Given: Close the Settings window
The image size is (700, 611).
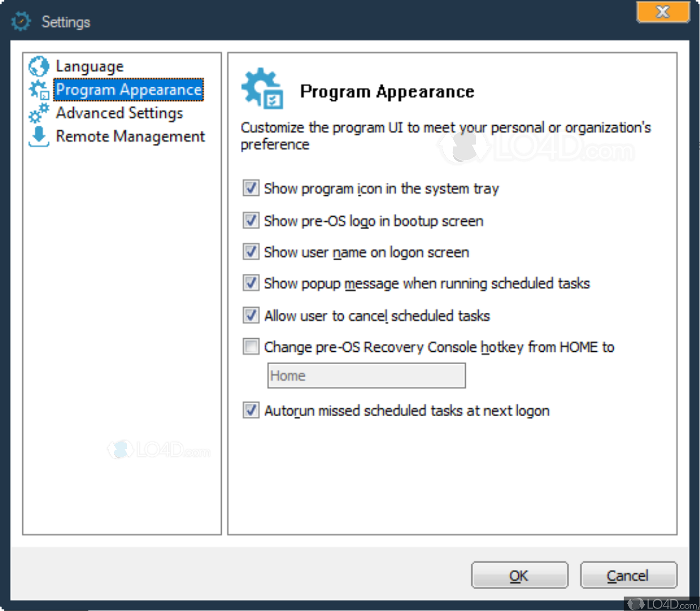Looking at the screenshot, I should coord(663,12).
